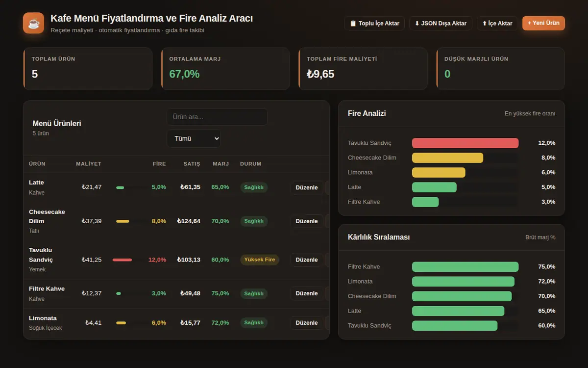Click the Menü Ürünleri heading
The image size is (588, 368).
point(57,124)
